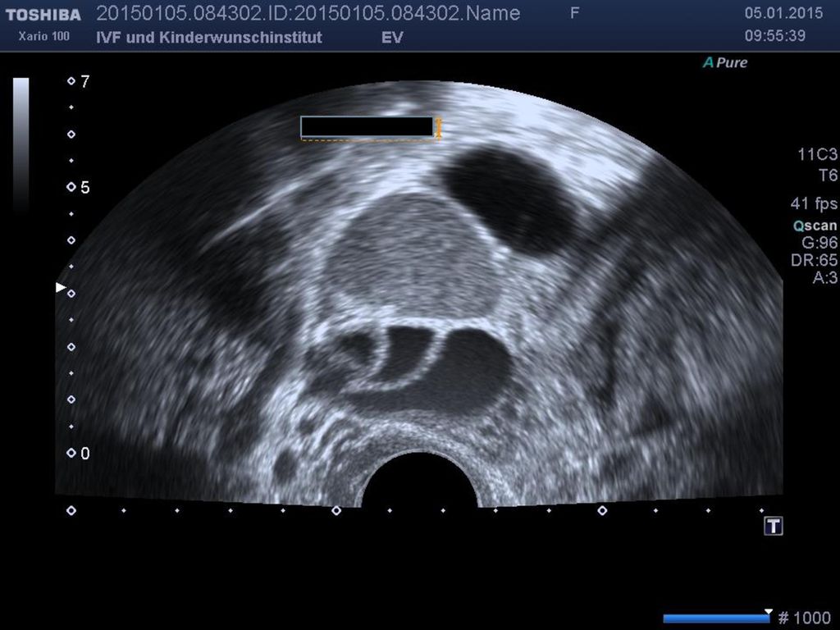840x630 pixels.
Task: Click the G:96 gain value
Action: [819, 243]
